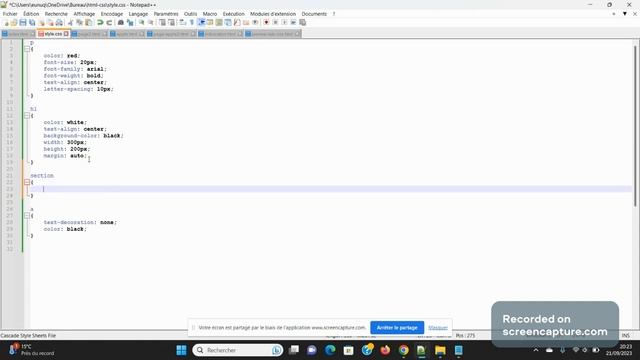Viewport: 640px width, 360px height.
Task: Click the Open file toolbar icon
Action: 14,22
